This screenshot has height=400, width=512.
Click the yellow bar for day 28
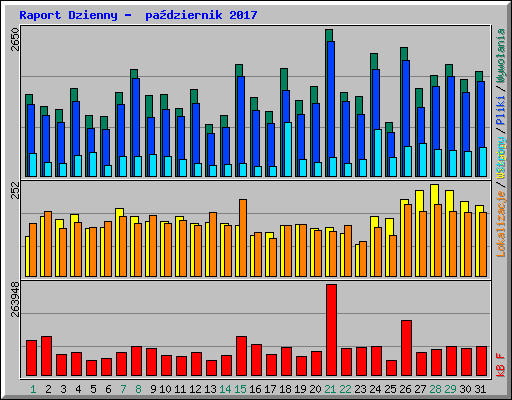(433, 230)
